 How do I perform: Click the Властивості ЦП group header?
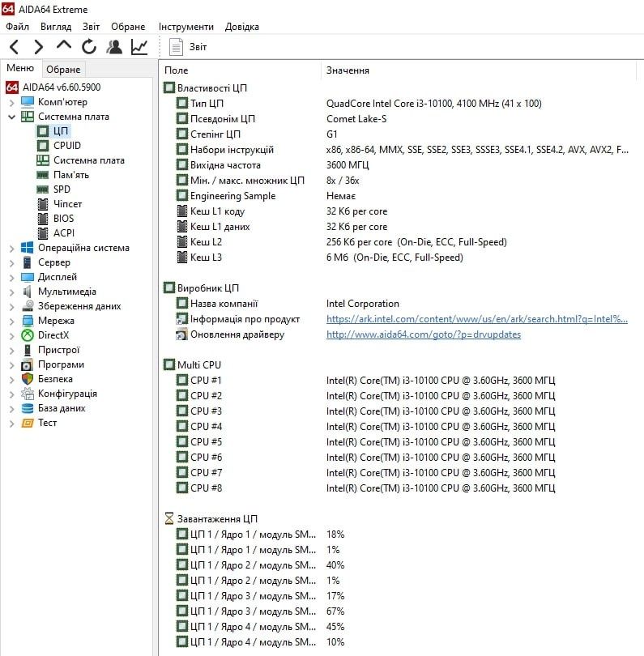211,87
